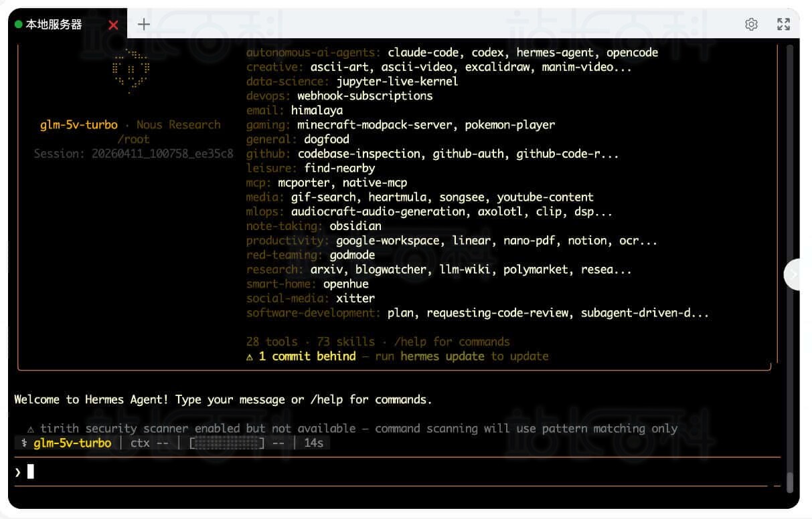The height and width of the screenshot is (519, 812).
Task: Open the terminal settings gear
Action: 751,25
